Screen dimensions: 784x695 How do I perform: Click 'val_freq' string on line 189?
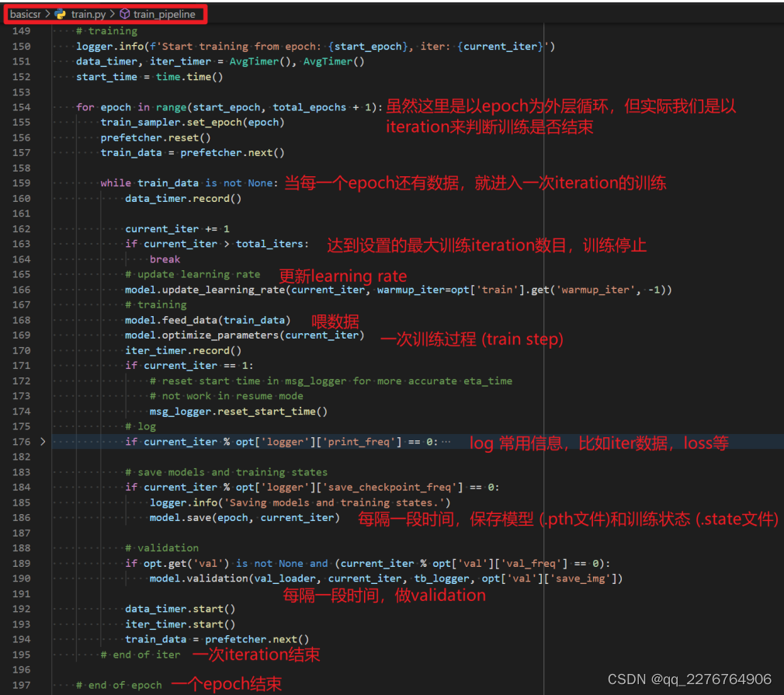click(x=533, y=564)
